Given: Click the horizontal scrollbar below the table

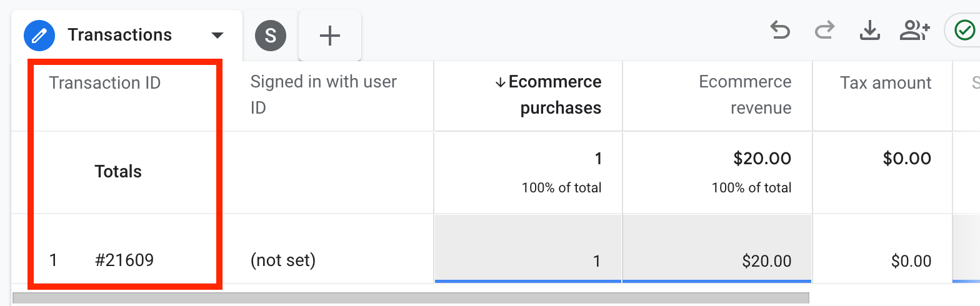Looking at the screenshot, I should coord(410,299).
